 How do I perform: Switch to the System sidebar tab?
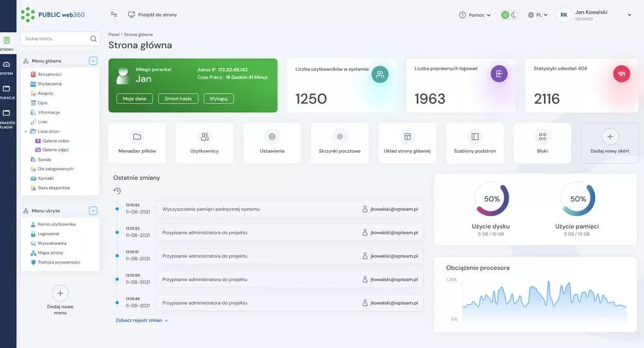pos(7,67)
